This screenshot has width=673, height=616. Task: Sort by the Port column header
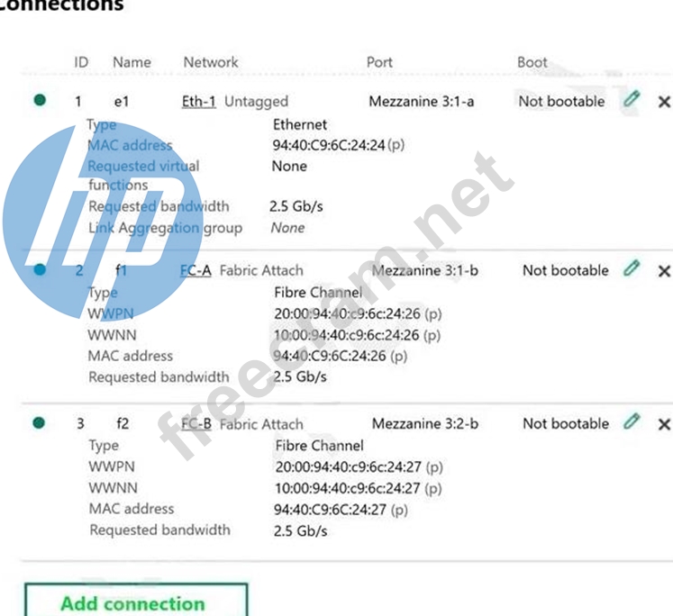coord(379,62)
